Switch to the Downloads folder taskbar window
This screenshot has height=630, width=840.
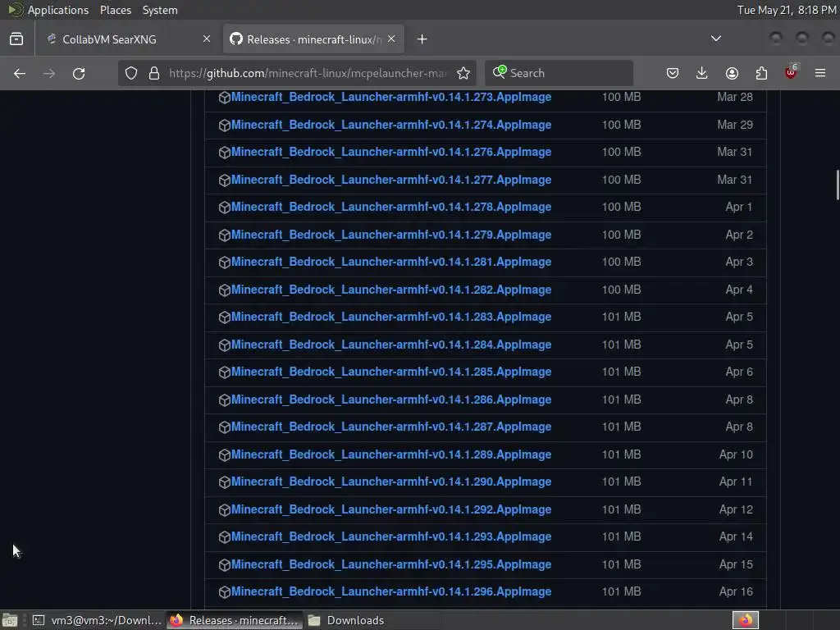pos(371,620)
